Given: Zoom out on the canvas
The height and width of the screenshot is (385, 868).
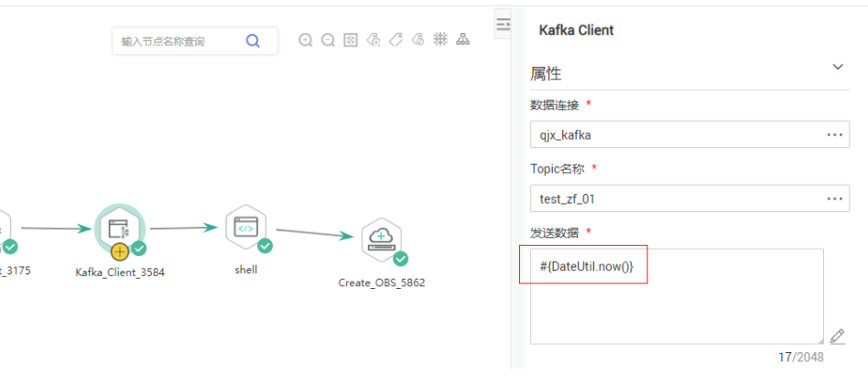Looking at the screenshot, I should [x=328, y=40].
